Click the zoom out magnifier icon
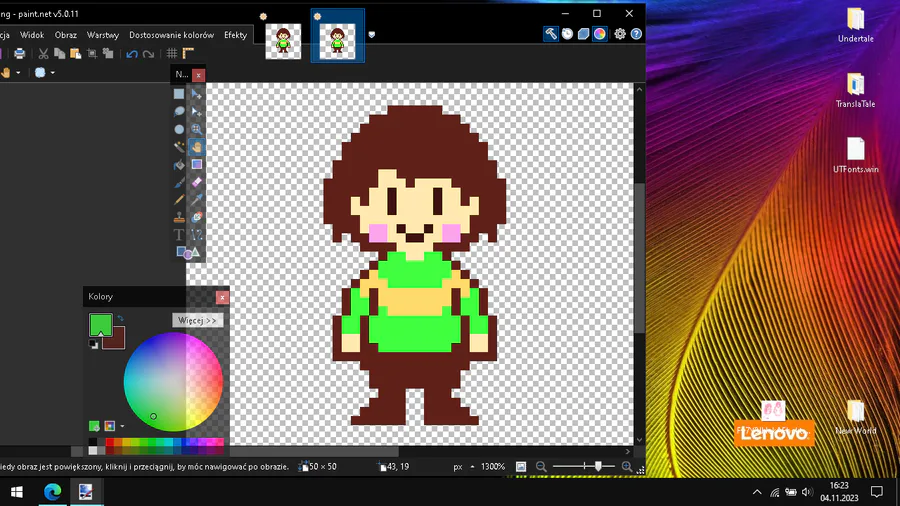This screenshot has width=900, height=506. [541, 467]
